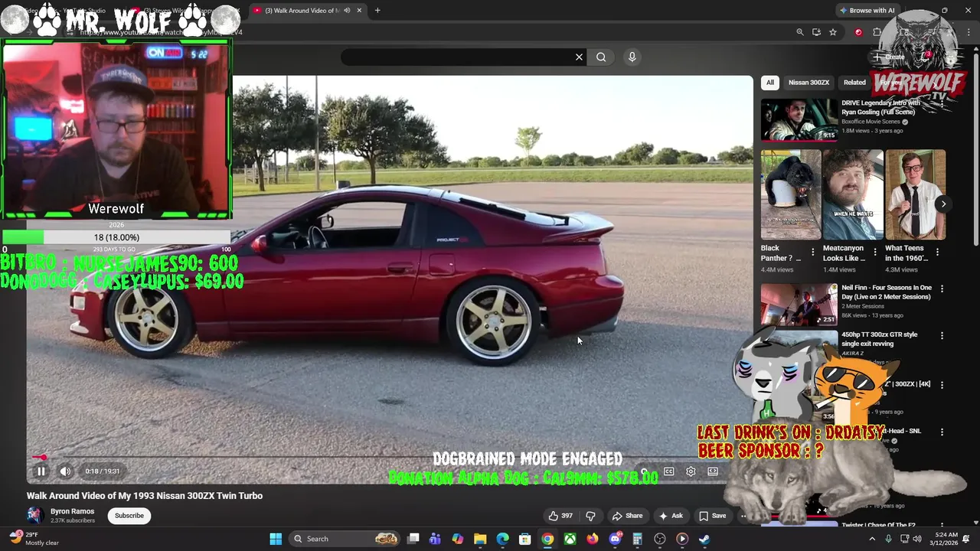Open the Ask AI button
This screenshot has width=980, height=551.
(x=671, y=516)
